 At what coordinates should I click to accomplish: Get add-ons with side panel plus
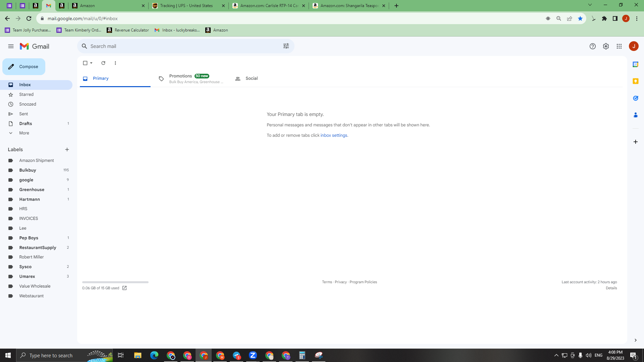pyautogui.click(x=635, y=142)
